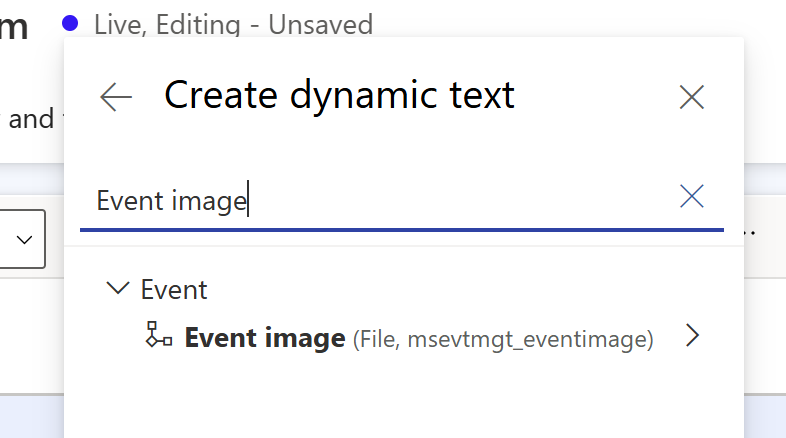The height and width of the screenshot is (438, 786).
Task: Click the word and left of the panel
Action: [x=31, y=120]
